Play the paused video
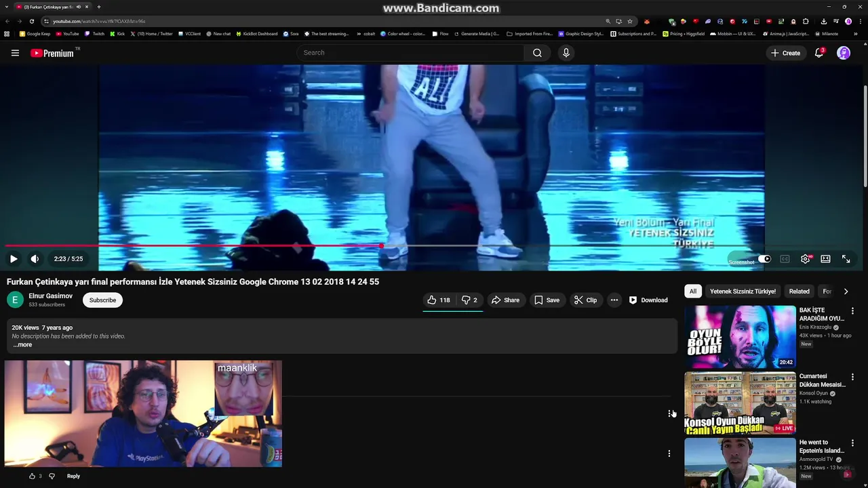The image size is (868, 488). pos(14,259)
